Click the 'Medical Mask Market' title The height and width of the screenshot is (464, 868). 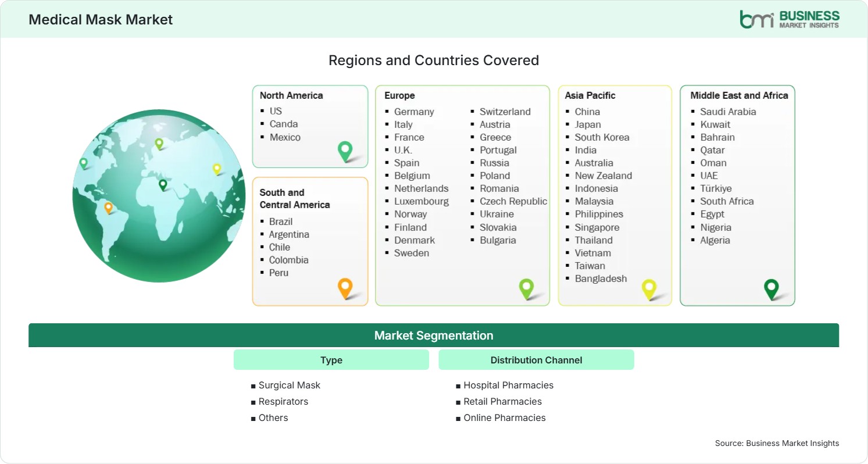(101, 19)
